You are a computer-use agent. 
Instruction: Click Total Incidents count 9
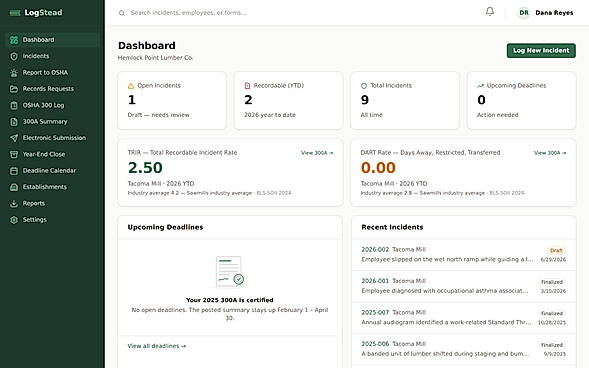click(365, 100)
